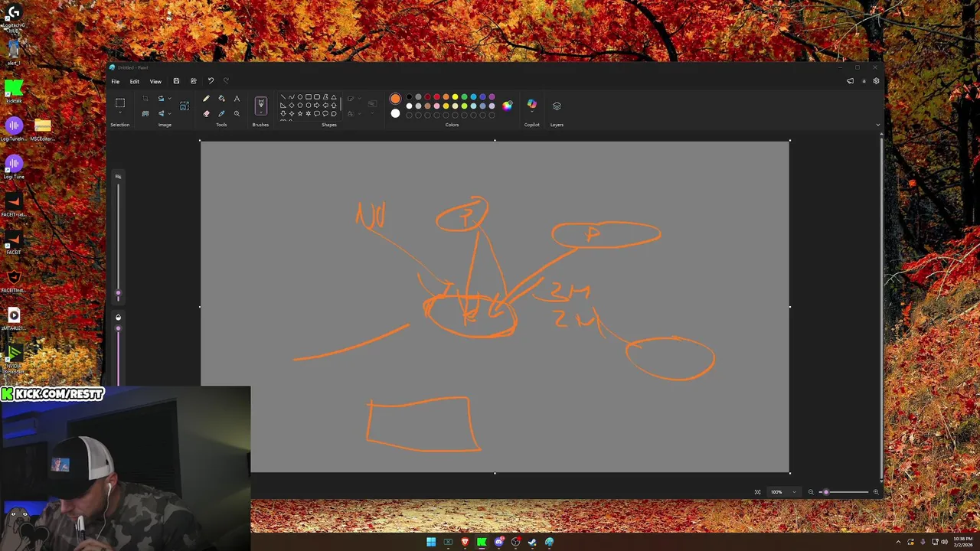Open the Edit colors wheel
Image resolution: width=980 pixels, height=551 pixels.
pyautogui.click(x=507, y=106)
